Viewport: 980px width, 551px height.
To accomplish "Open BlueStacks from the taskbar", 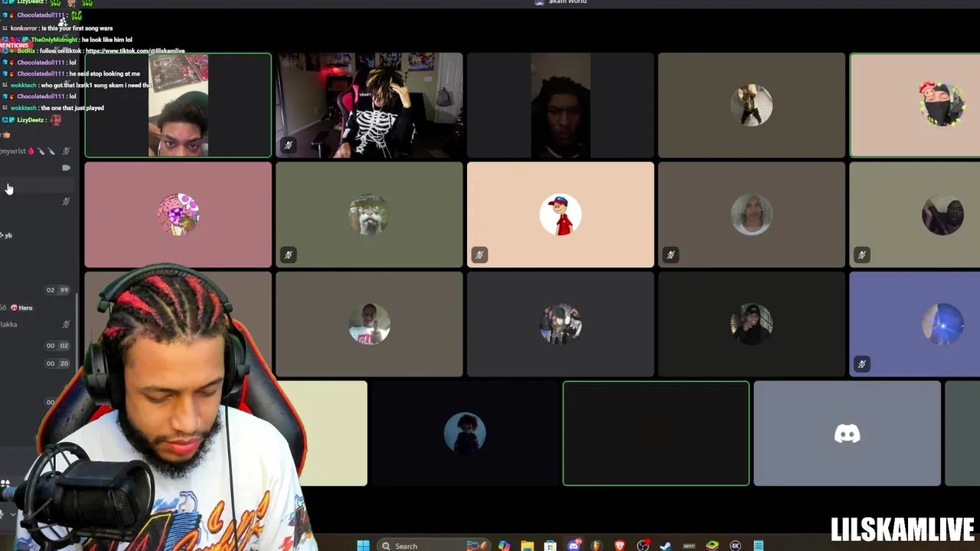I will [x=713, y=546].
